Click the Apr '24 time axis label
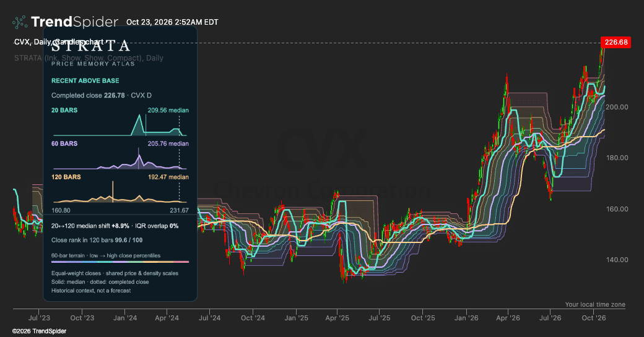This screenshot has width=644, height=337. pos(167,318)
